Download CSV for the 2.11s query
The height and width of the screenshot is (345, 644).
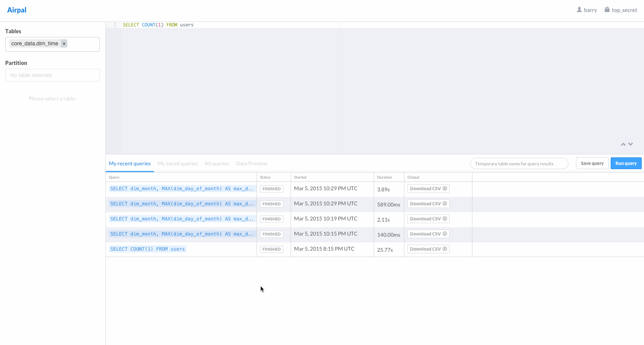point(429,219)
